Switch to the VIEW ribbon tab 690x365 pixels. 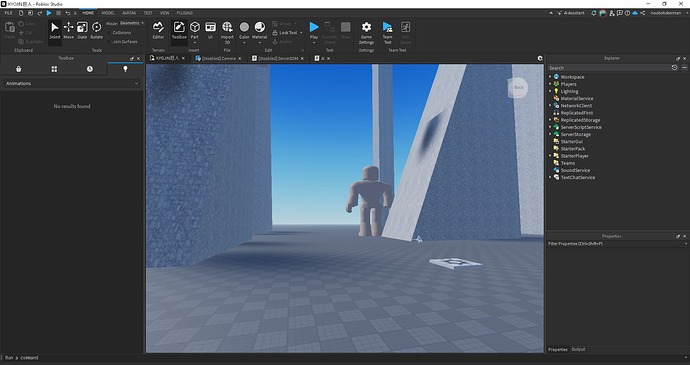coord(165,13)
